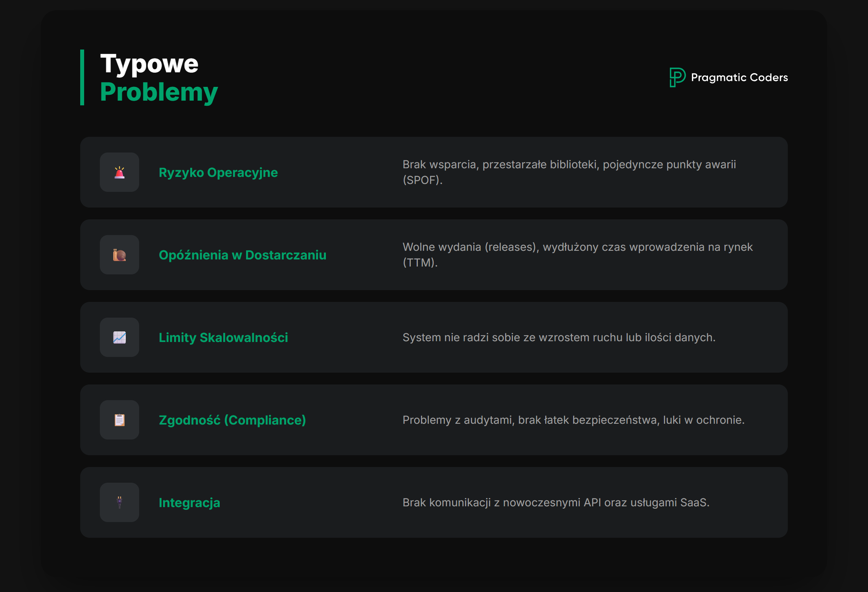This screenshot has width=868, height=592.
Task: Select the Ryzyko Operacyjne heading
Action: coord(218,173)
